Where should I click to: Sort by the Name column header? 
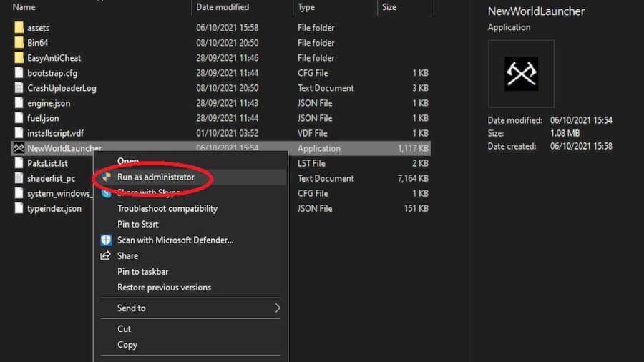click(x=24, y=7)
